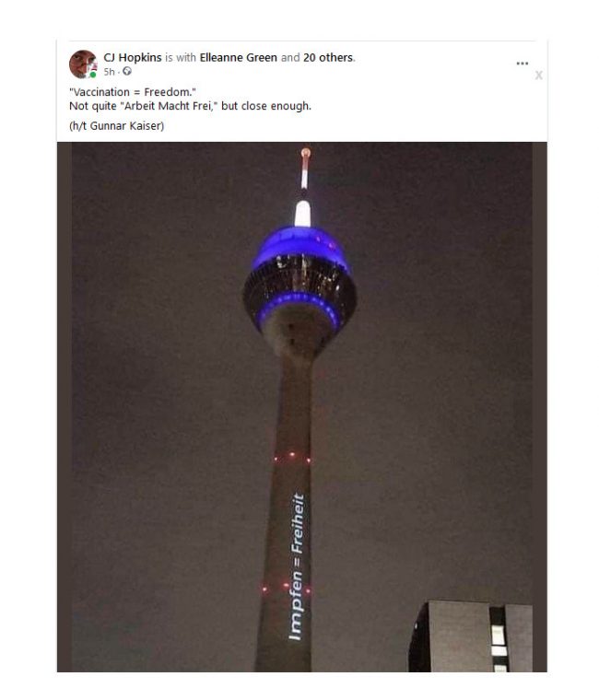Click the lower ring of red tower lights

[286, 587]
